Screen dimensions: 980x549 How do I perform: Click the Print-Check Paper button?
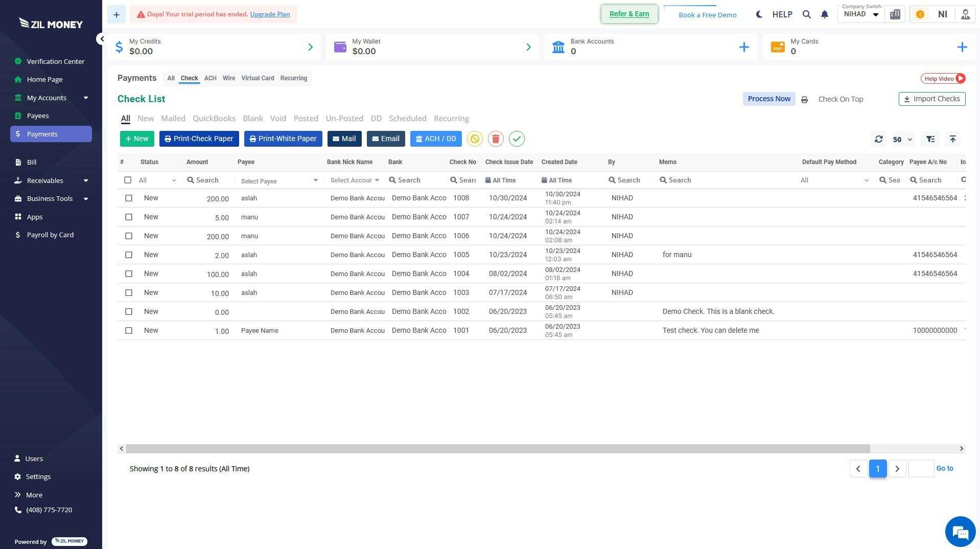click(x=199, y=139)
